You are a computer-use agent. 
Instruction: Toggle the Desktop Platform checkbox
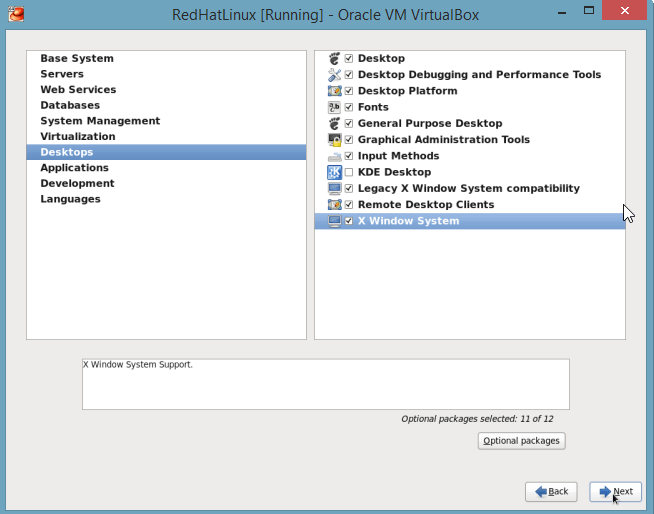[x=349, y=91]
